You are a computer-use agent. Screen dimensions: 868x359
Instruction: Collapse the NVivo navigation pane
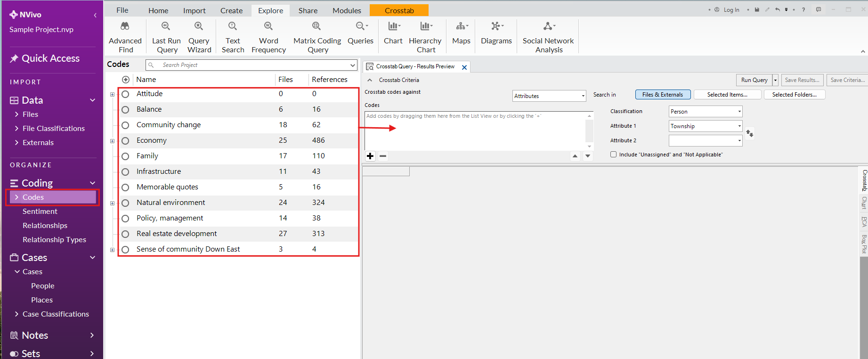point(95,15)
